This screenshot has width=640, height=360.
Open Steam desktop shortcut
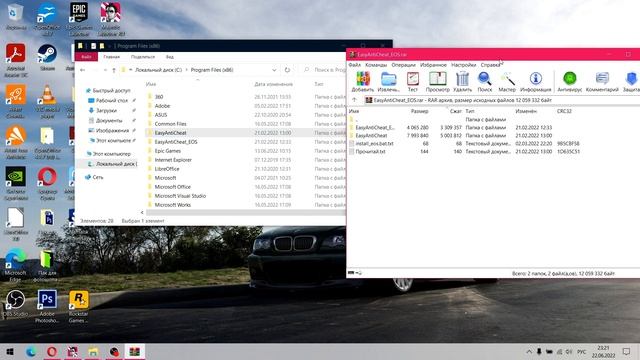click(47, 58)
